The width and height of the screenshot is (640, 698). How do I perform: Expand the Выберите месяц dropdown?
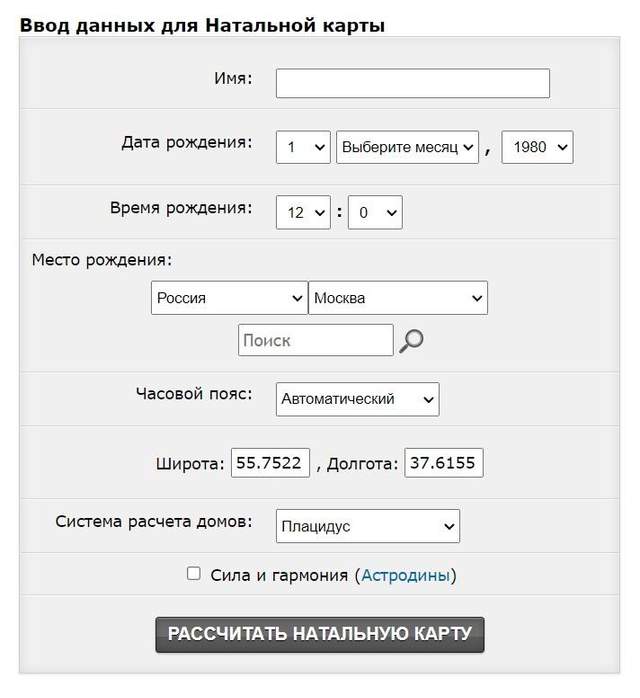click(x=408, y=147)
